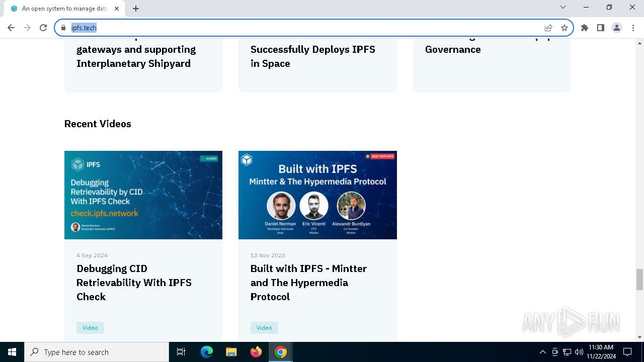
Task: Click the '13 Nov 2023' date text
Action: (x=268, y=255)
